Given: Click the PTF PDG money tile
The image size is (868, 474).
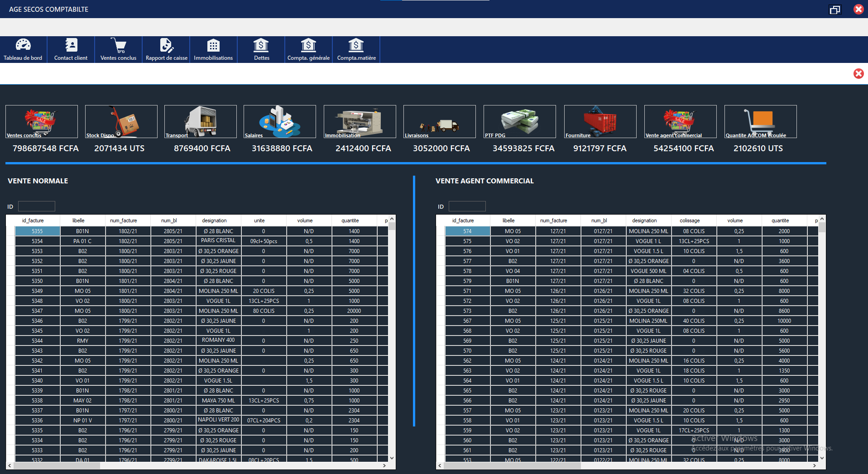Looking at the screenshot, I should (519, 121).
